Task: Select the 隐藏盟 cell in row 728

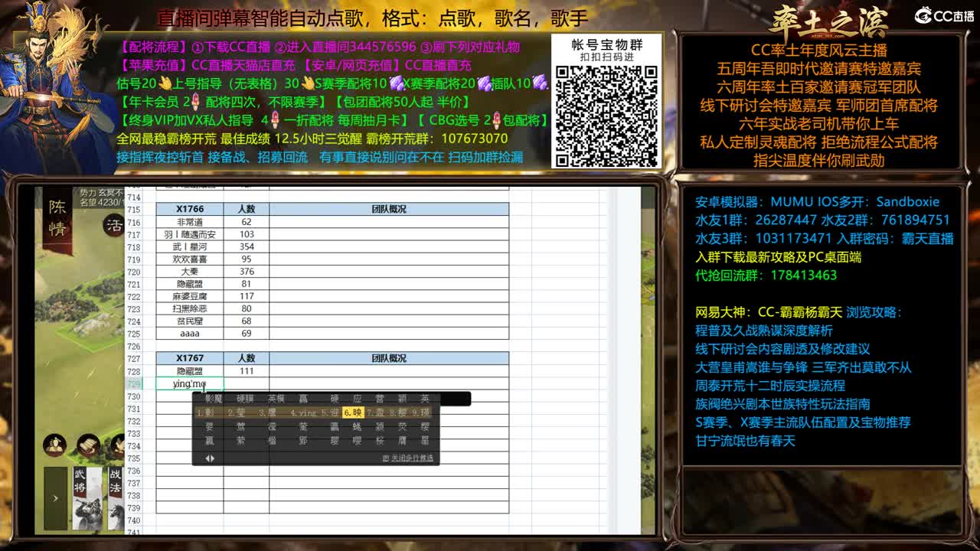Action: [190, 370]
